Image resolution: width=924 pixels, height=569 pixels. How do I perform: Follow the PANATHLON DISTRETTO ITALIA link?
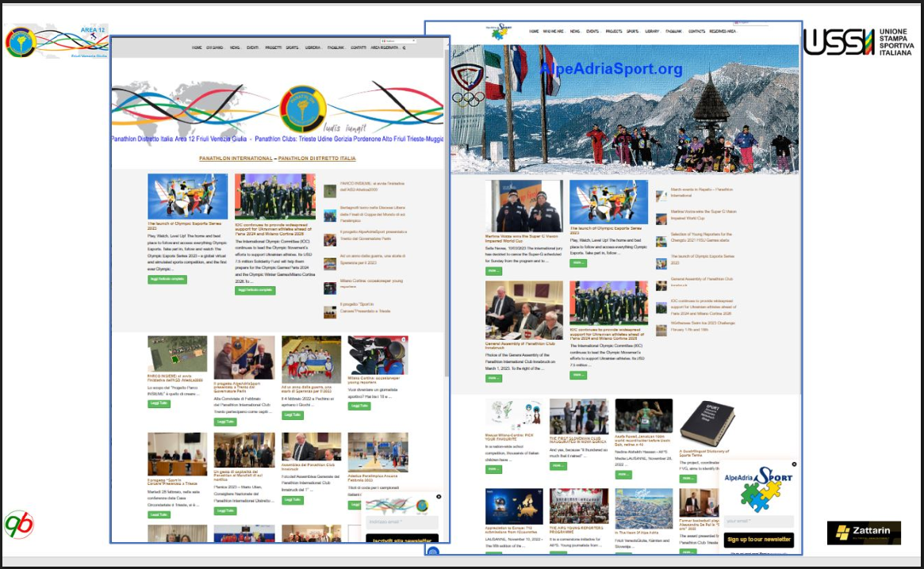(x=317, y=158)
